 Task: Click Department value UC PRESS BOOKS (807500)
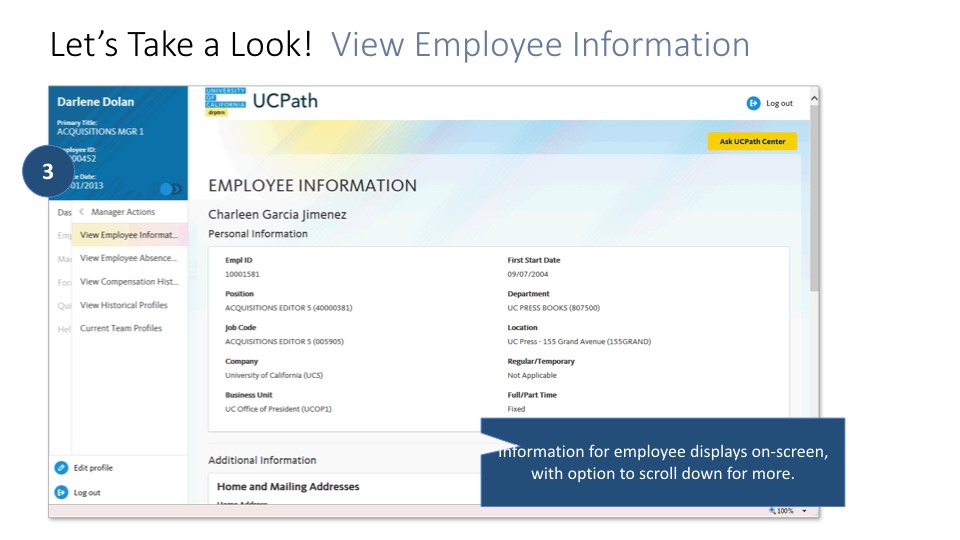[x=553, y=308]
